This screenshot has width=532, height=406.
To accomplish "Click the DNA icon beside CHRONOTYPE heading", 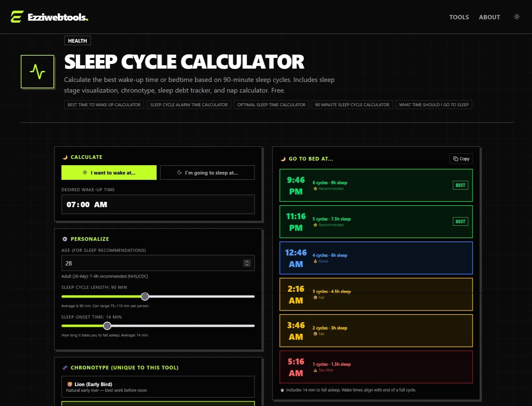I will pos(65,368).
